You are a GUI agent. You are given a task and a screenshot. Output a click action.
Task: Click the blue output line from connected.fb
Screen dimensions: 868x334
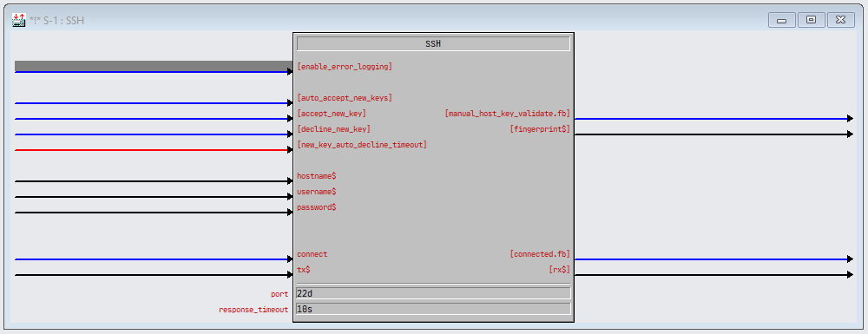tap(713, 259)
